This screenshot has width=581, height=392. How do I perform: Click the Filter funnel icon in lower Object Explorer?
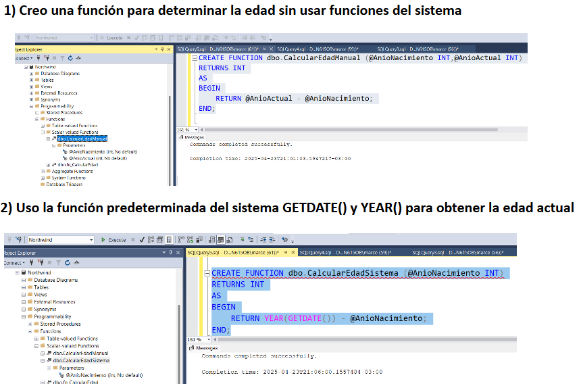[x=58, y=262]
